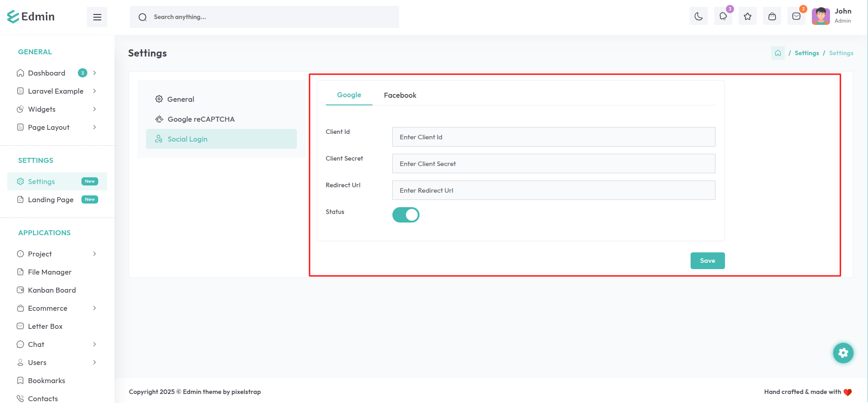Viewport: 868px width, 403px height.
Task: Open the mail envelope icon
Action: [x=796, y=17]
